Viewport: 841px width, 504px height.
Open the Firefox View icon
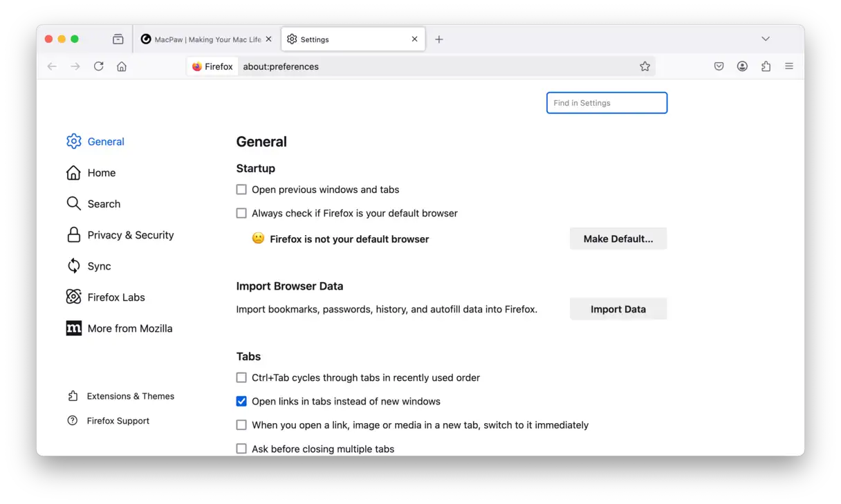tap(118, 39)
